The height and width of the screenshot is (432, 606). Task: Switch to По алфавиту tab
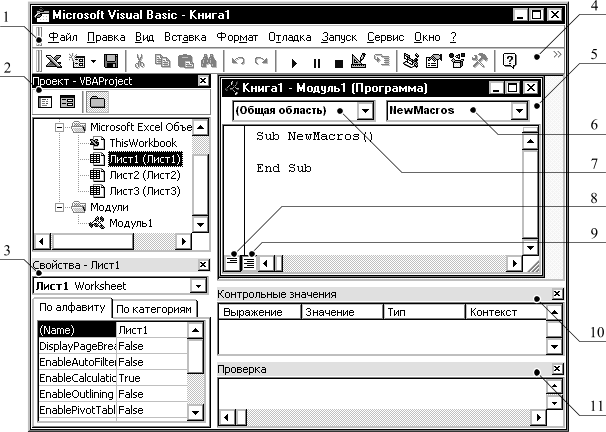coord(72,308)
